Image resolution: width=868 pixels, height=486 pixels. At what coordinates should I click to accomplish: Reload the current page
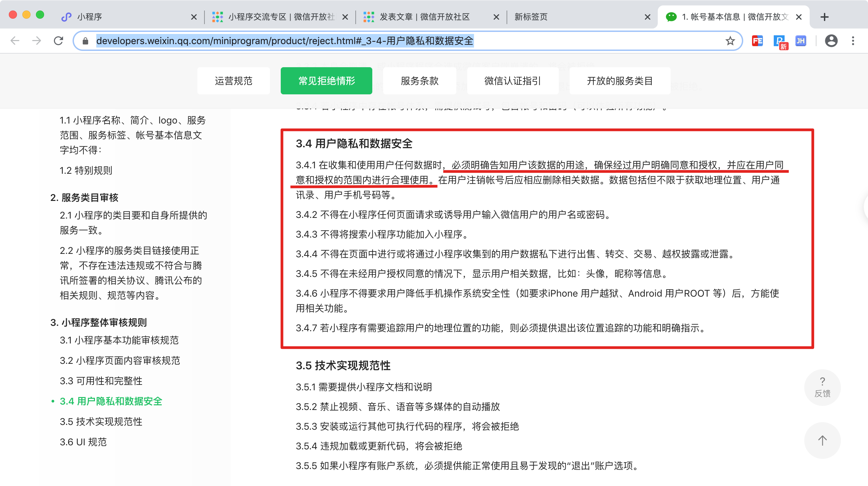[58, 41]
